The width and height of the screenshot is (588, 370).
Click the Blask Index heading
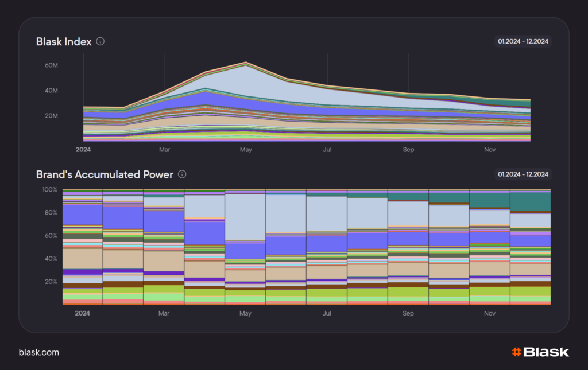pos(64,41)
